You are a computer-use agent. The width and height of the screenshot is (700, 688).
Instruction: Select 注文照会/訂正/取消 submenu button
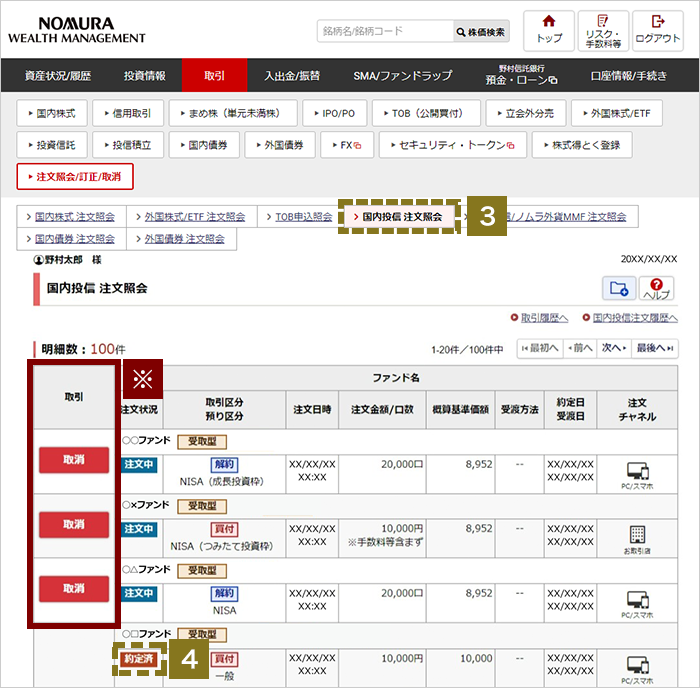75,176
